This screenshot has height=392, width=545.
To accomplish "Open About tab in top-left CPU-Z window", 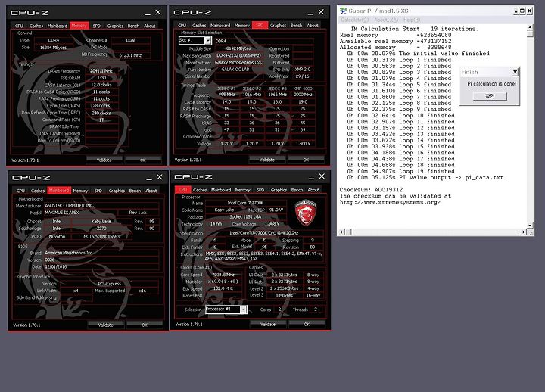I will pos(150,26).
